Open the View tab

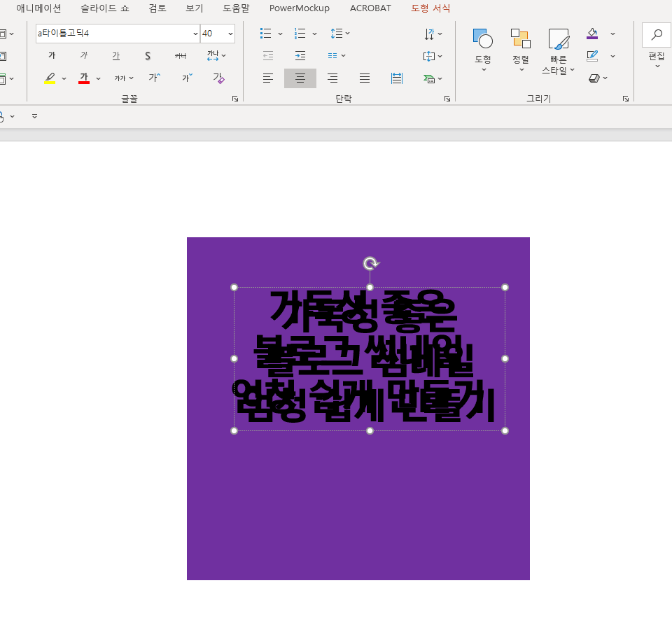pos(194,8)
